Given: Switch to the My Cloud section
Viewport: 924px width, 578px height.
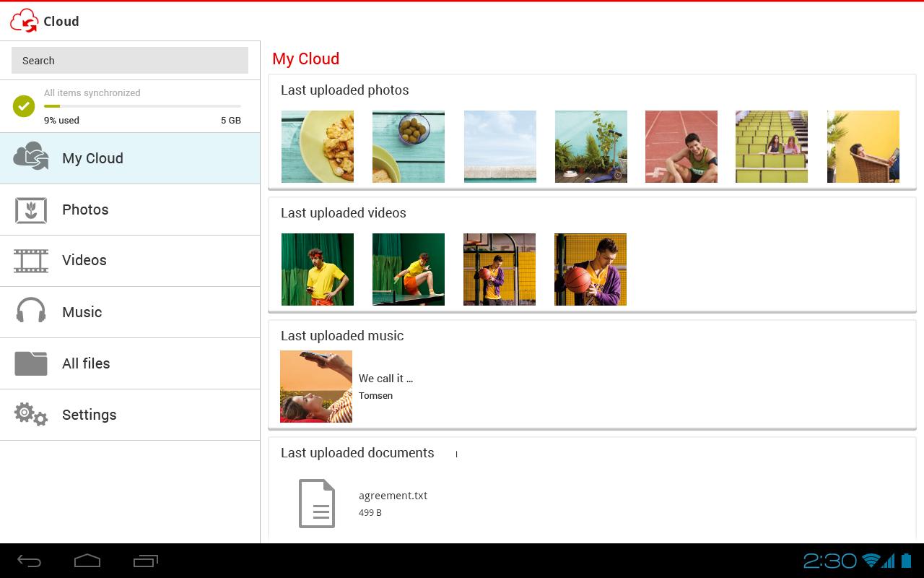Looking at the screenshot, I should tap(92, 158).
